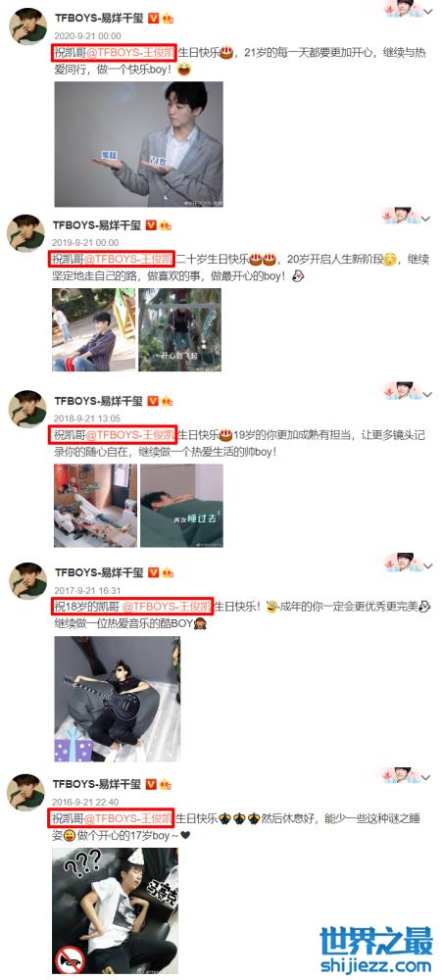The height and width of the screenshot is (980, 442).
Task: Click the avatar on the 2016-9-21 post
Action: pyautogui.click(x=25, y=791)
